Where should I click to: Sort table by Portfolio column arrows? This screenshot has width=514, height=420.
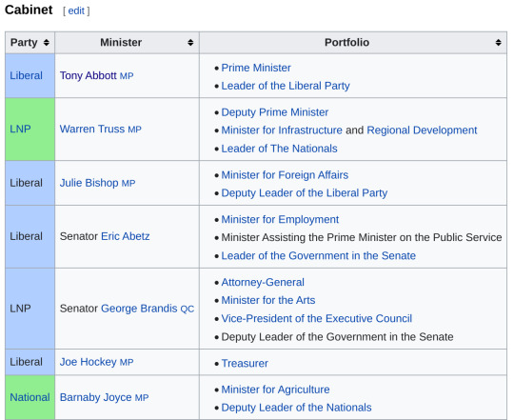coord(498,42)
